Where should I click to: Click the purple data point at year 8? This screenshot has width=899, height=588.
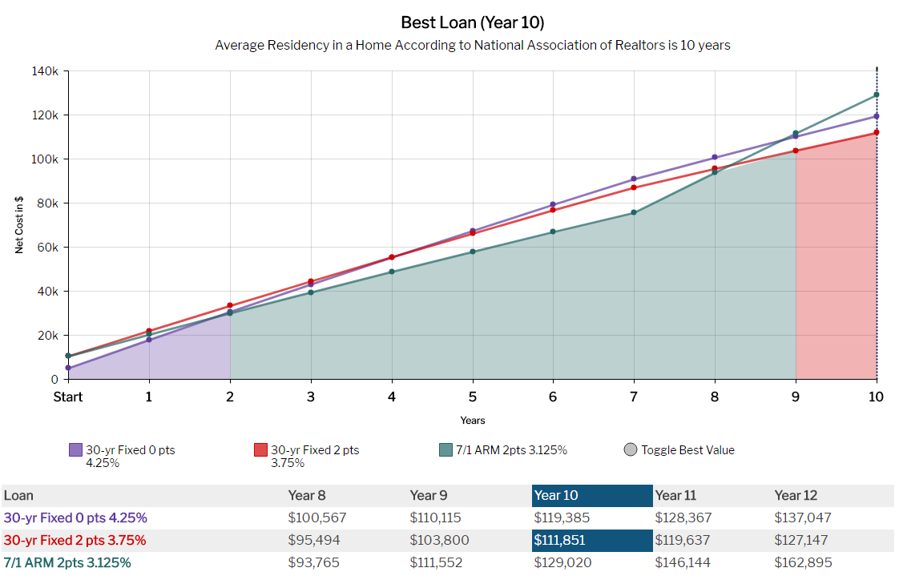coord(715,158)
